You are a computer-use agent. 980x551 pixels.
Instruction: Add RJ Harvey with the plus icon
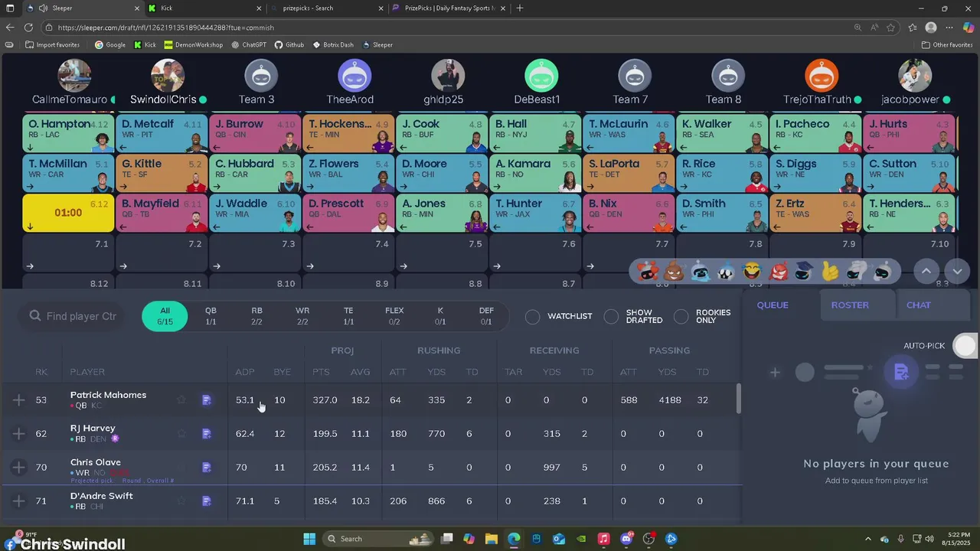tap(19, 434)
